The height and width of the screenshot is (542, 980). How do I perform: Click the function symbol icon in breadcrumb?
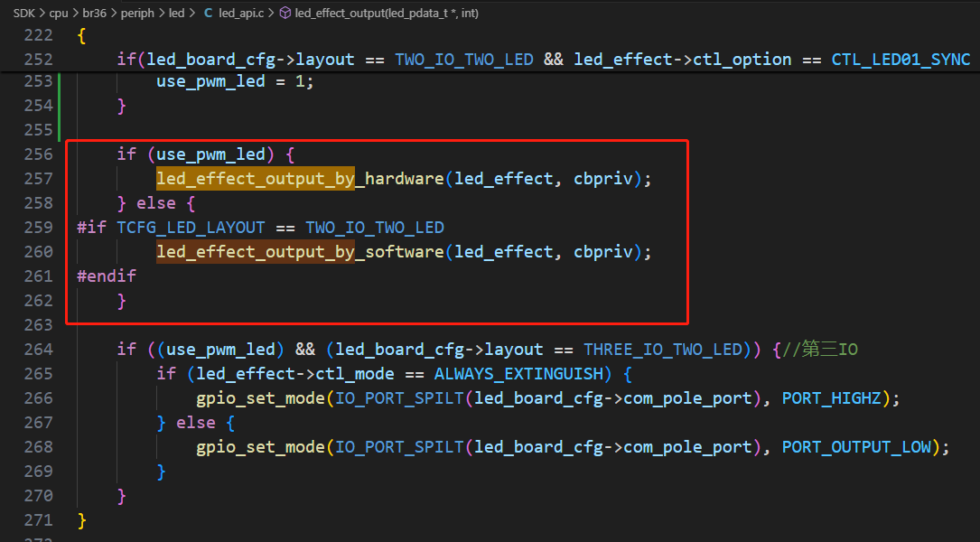[x=285, y=14]
